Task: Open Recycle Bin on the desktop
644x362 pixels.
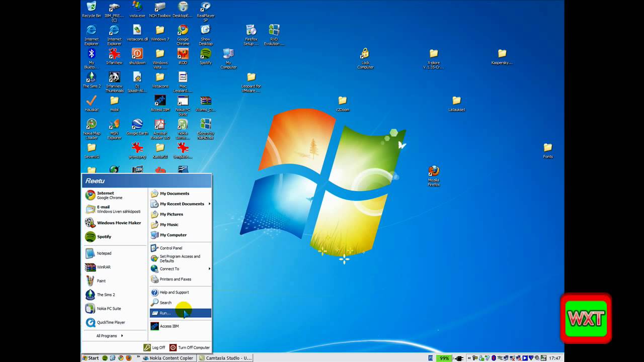Action: point(91,10)
